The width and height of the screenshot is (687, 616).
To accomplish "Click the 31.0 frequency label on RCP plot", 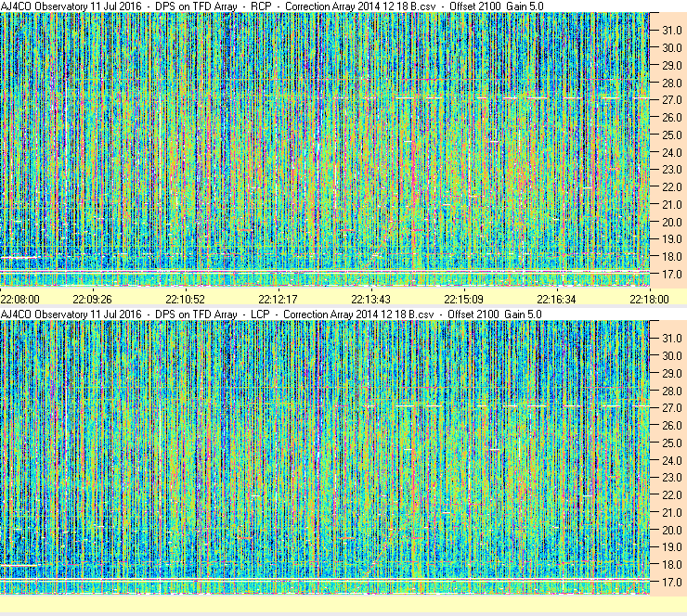I will point(672,31).
